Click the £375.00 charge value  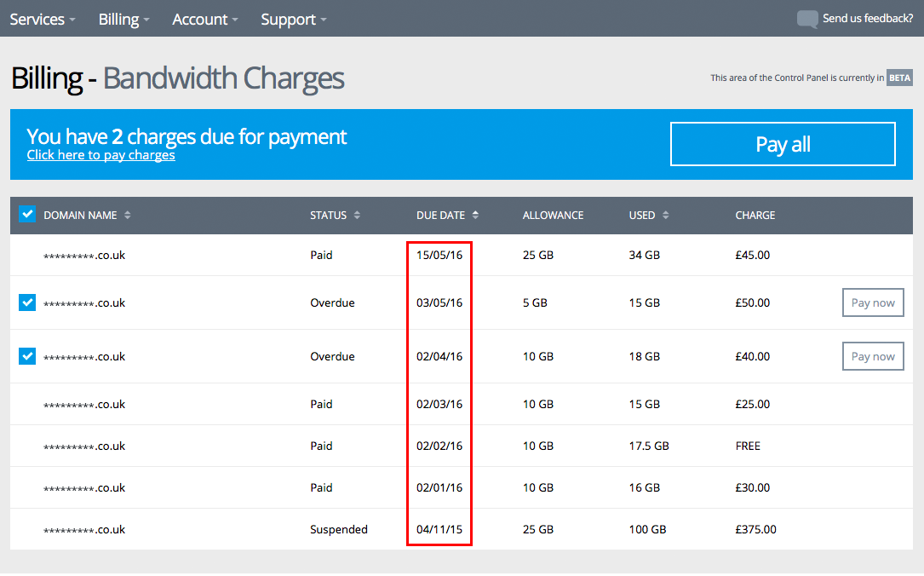point(755,529)
